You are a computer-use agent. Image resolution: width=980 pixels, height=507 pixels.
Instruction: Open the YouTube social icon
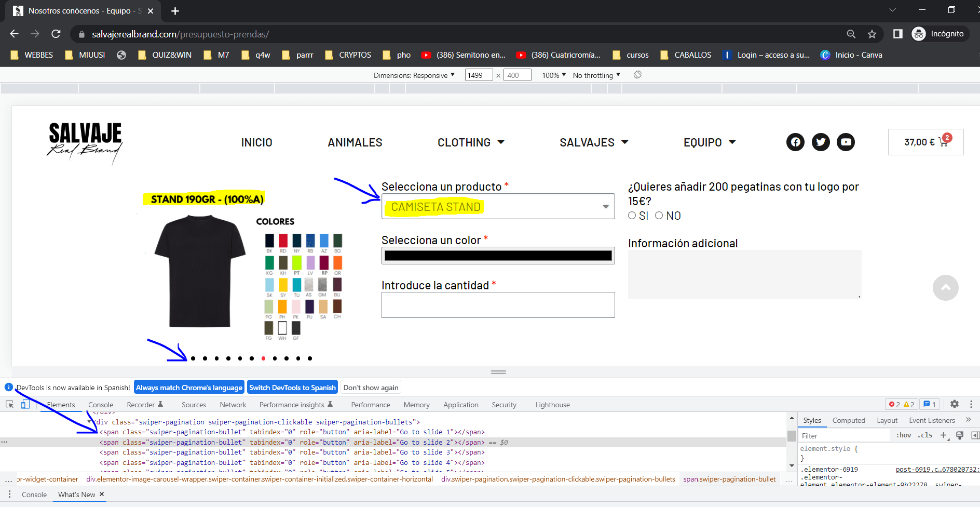[x=846, y=142]
